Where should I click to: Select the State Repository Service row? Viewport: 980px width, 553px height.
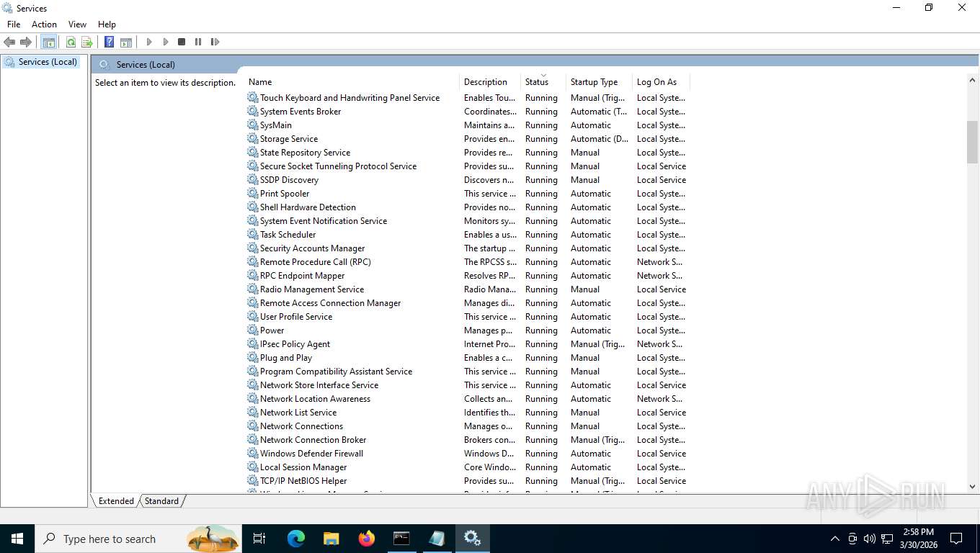point(467,153)
